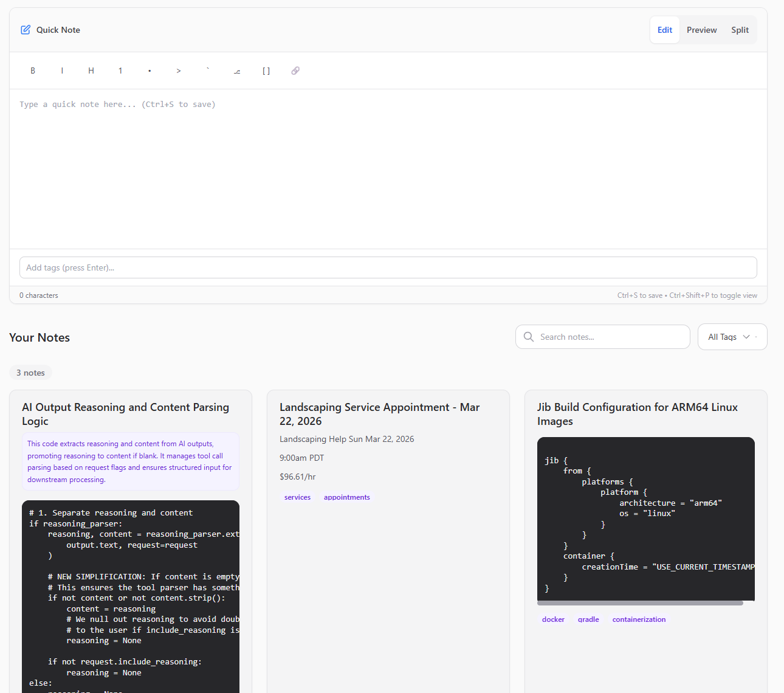Insert a blockquote with the > button

[179, 71]
